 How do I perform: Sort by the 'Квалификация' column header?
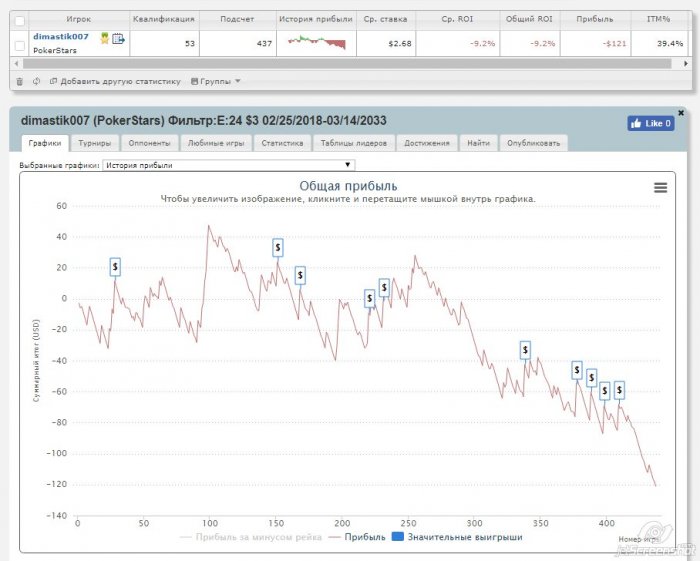164,19
